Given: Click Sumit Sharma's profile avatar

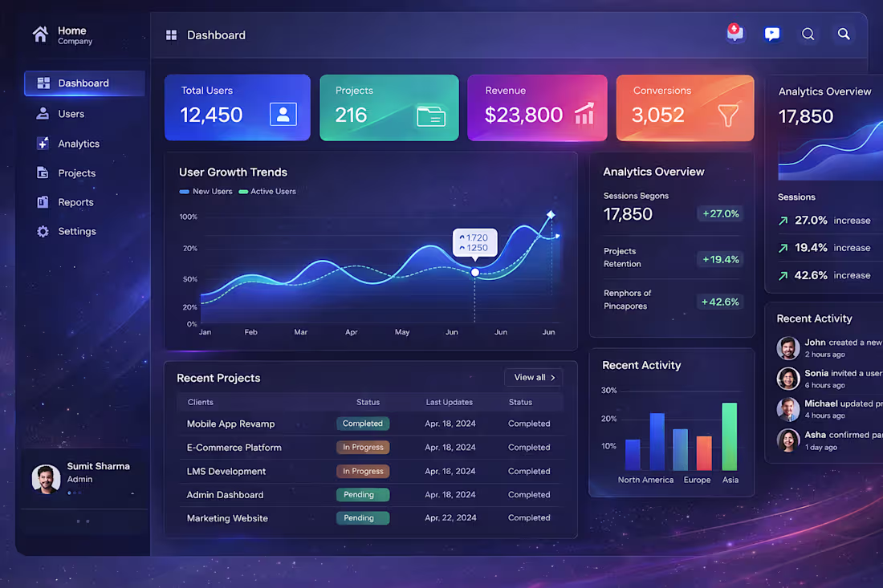Looking at the screenshot, I should 46,478.
